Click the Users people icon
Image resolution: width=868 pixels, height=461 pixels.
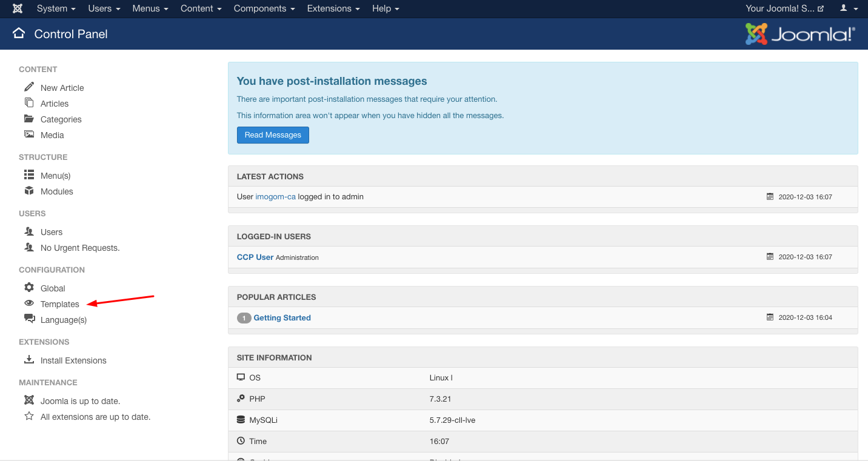tap(29, 231)
